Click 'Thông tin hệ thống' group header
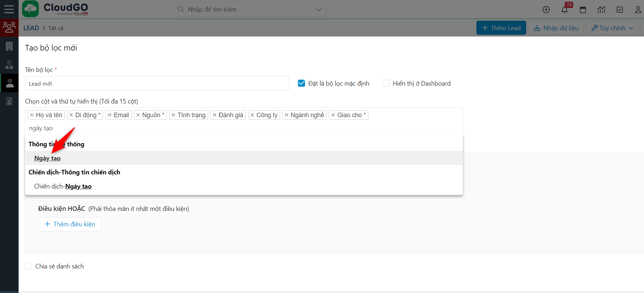The width and height of the screenshot is (644, 293). coord(56,144)
